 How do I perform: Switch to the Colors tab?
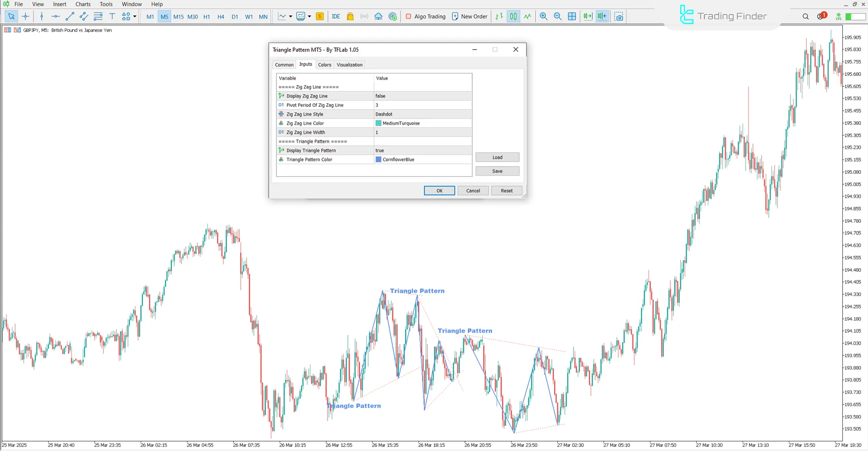324,65
